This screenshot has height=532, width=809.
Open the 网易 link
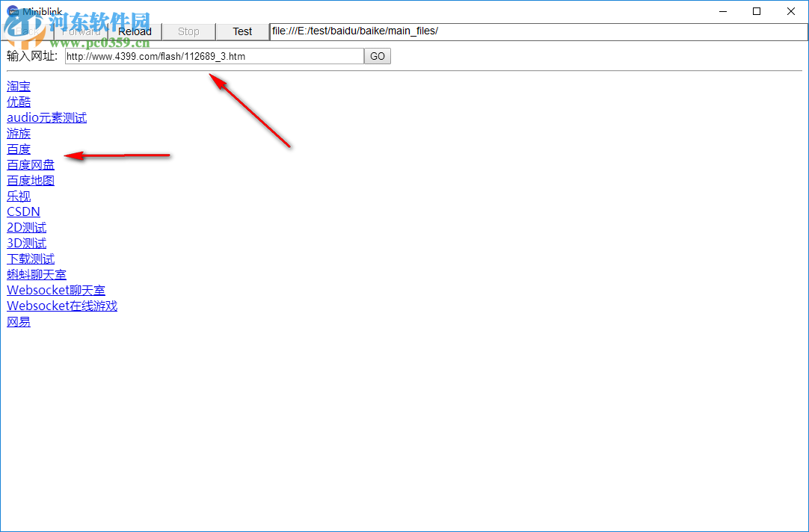(19, 322)
